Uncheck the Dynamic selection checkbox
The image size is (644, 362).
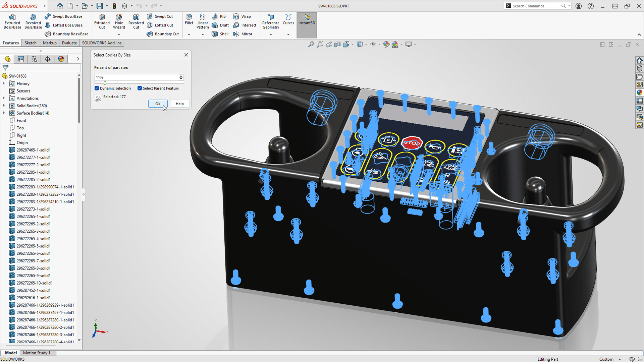pyautogui.click(x=97, y=88)
